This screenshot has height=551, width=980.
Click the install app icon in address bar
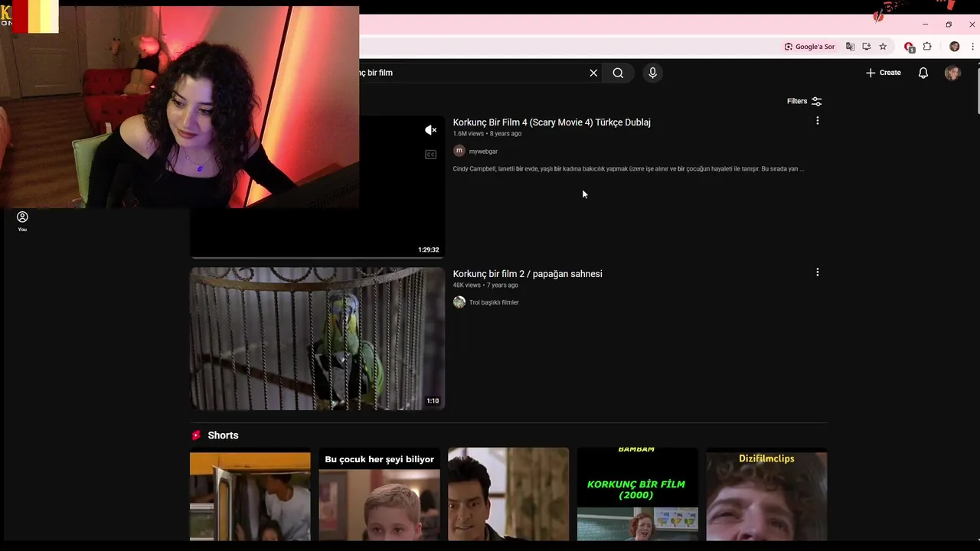coord(867,47)
